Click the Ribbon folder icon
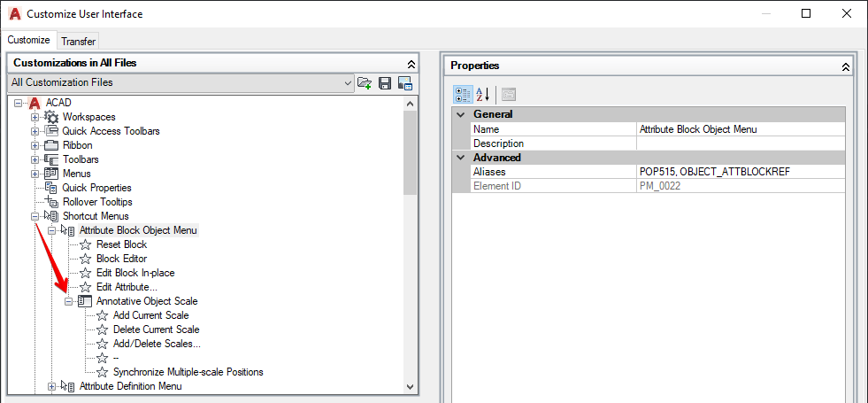This screenshot has height=403, width=868. [x=51, y=145]
